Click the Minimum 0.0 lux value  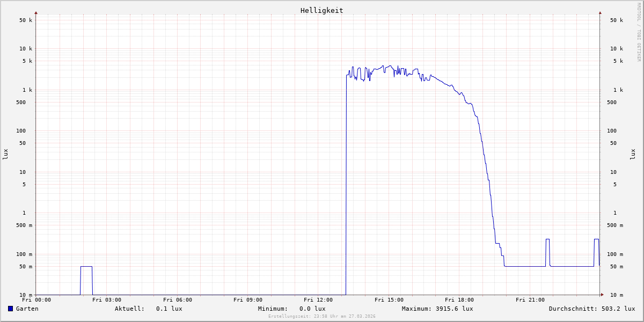click(x=291, y=309)
